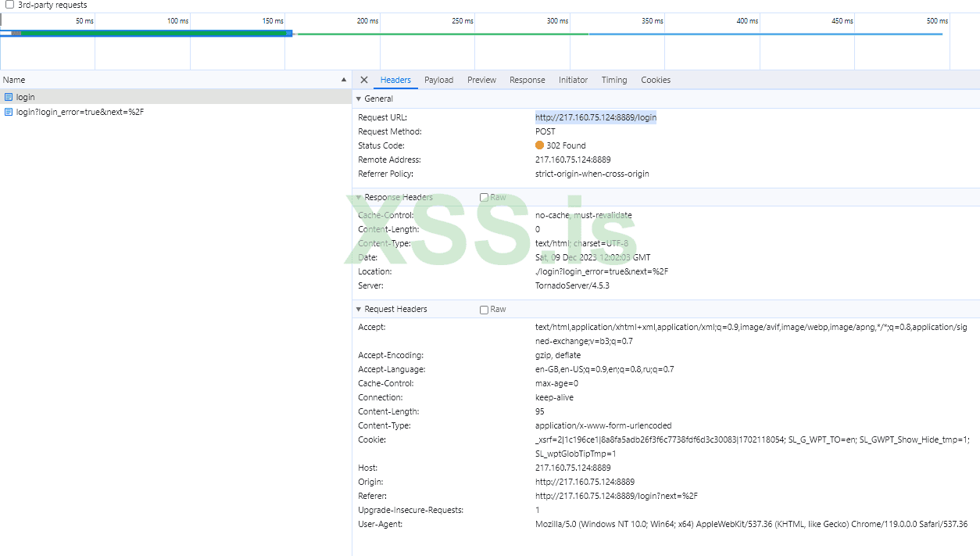Select the login?login_error=true&next=%2F request
The image size is (980, 556).
click(x=176, y=112)
